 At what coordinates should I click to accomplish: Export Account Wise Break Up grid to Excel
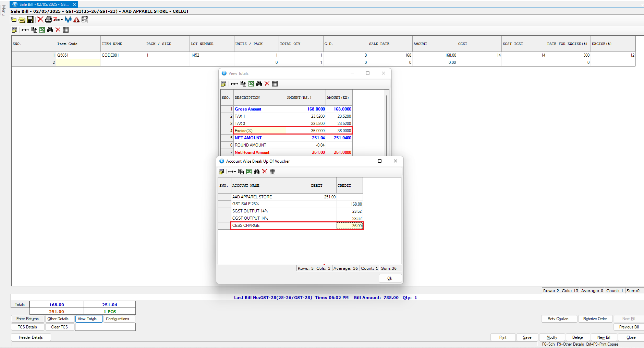click(x=249, y=172)
